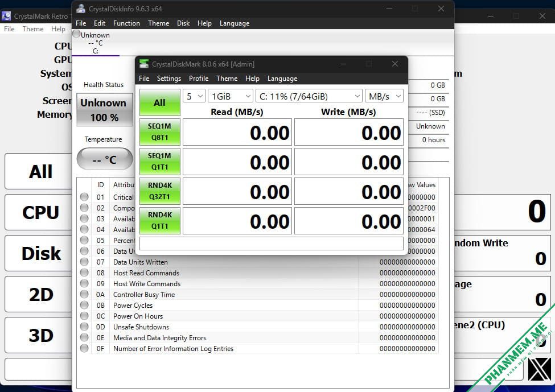Click the CrystalDiskInfo app icon in title bar
This screenshot has width=555, height=392.
(x=81, y=9)
